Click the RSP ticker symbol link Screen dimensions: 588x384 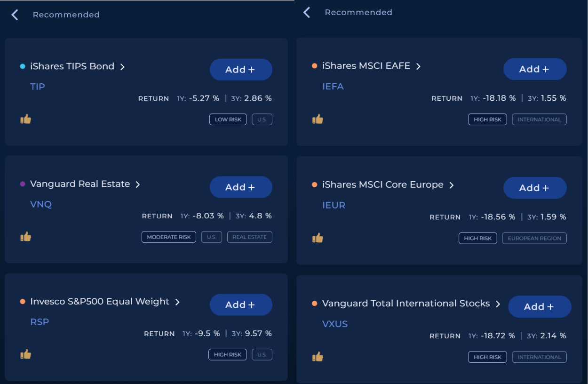(x=40, y=322)
